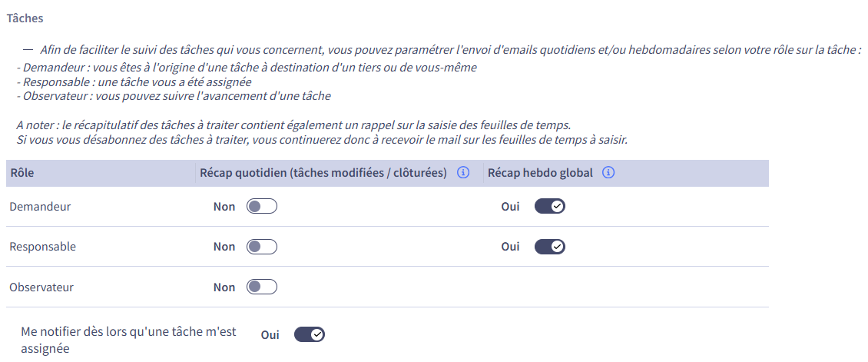Turn on Observateur daily recap switch

coord(262,287)
